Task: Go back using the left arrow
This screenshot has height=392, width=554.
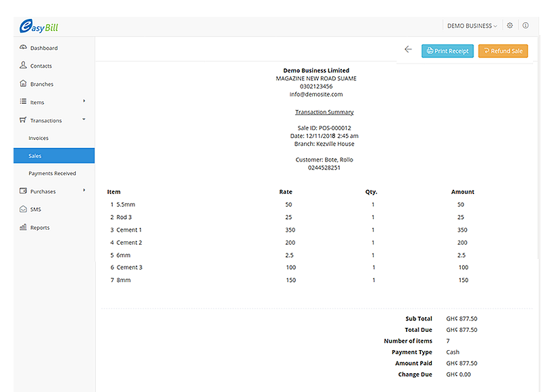Action: pyautogui.click(x=408, y=49)
